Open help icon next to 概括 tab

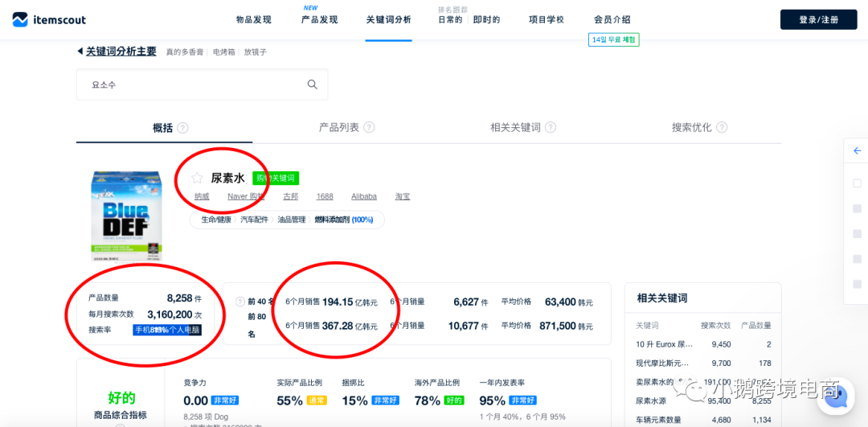(182, 127)
